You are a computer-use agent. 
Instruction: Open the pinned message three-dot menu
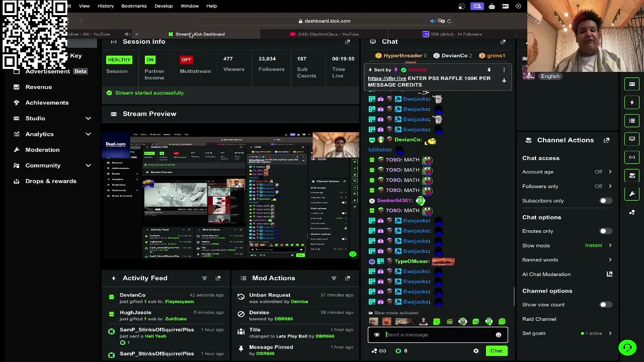tap(504, 70)
